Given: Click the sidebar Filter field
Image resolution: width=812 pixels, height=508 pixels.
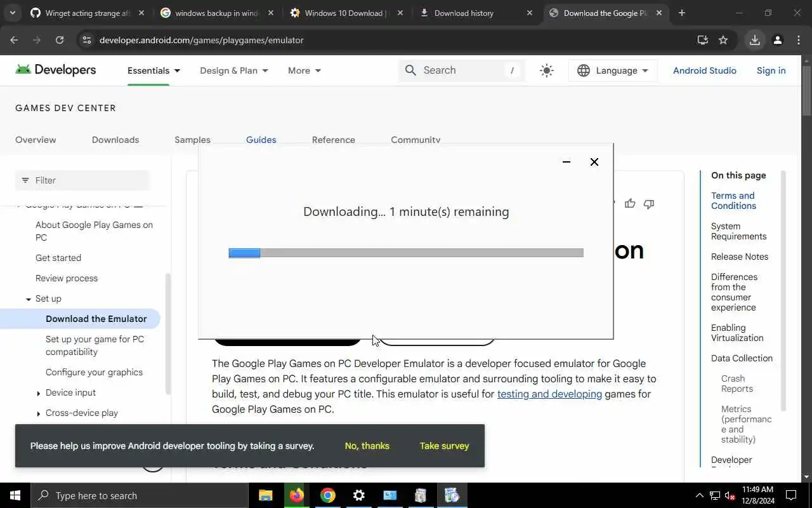Looking at the screenshot, I should [82, 180].
